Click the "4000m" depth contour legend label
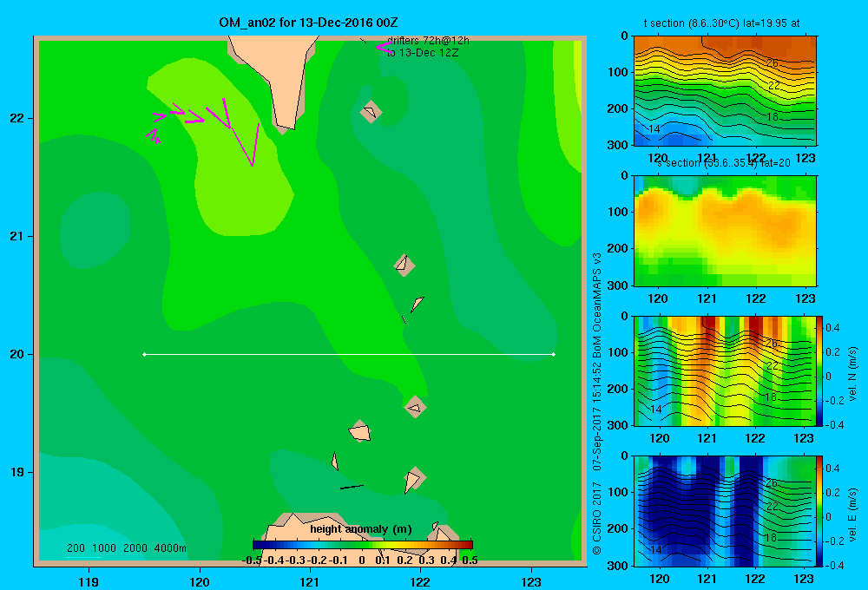This screenshot has height=590, width=868. (170, 548)
